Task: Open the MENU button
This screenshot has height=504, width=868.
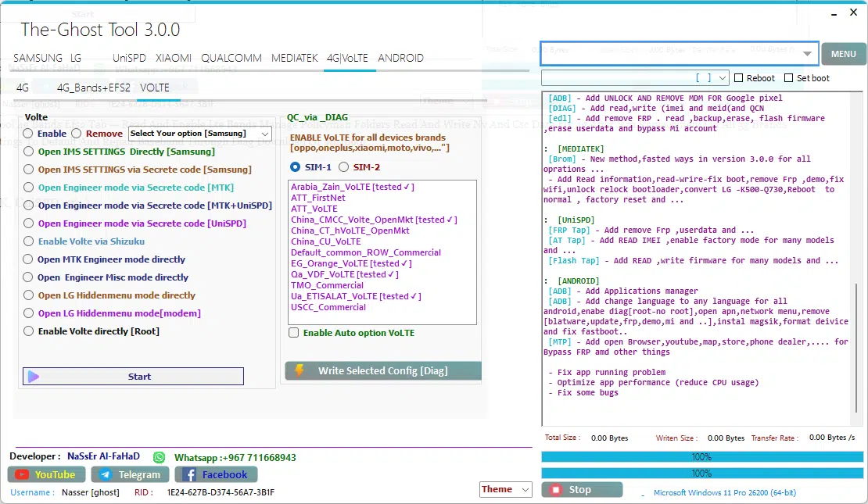Action: (843, 54)
